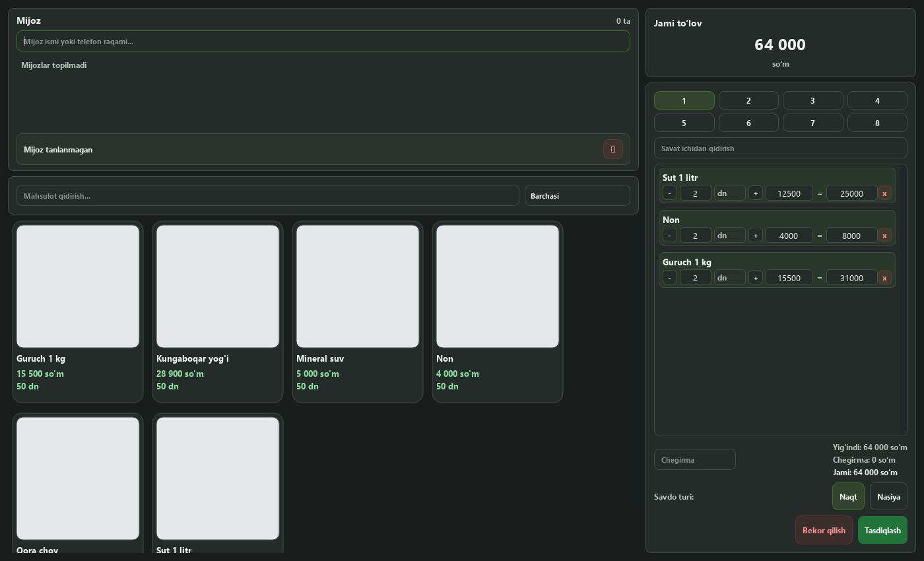Add Mineral suv product card
Screen dimensions: 924x561
[358, 312]
